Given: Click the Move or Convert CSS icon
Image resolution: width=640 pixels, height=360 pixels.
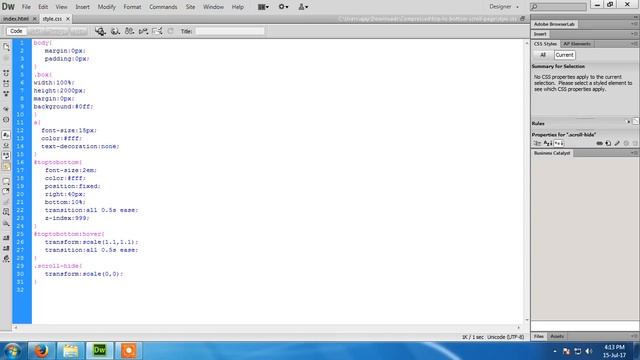Looking at the screenshot, I should tap(6, 223).
